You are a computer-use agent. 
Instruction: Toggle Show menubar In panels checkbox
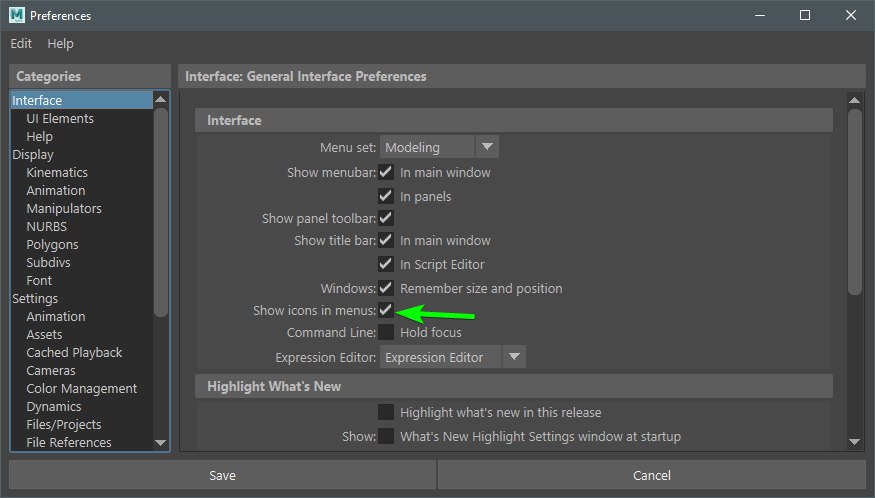(386, 196)
